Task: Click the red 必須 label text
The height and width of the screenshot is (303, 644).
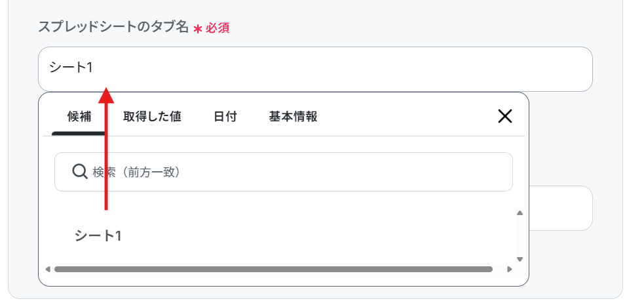Action: click(218, 28)
